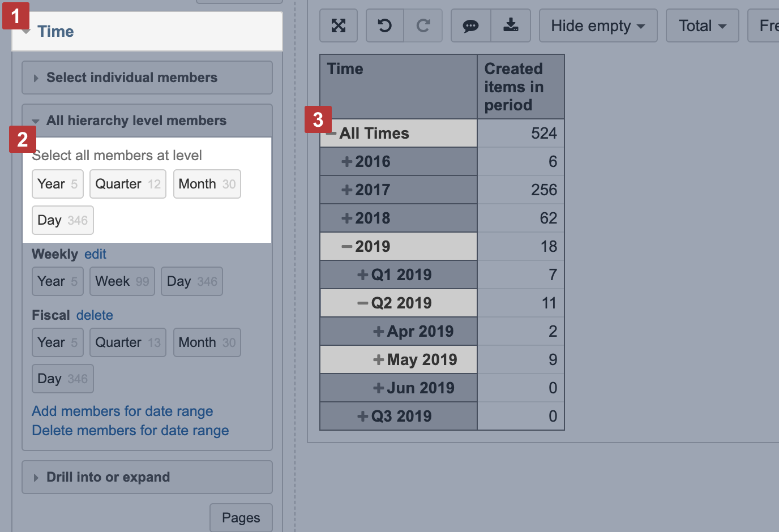Expand the 2016 row plus icon

pos(347,162)
